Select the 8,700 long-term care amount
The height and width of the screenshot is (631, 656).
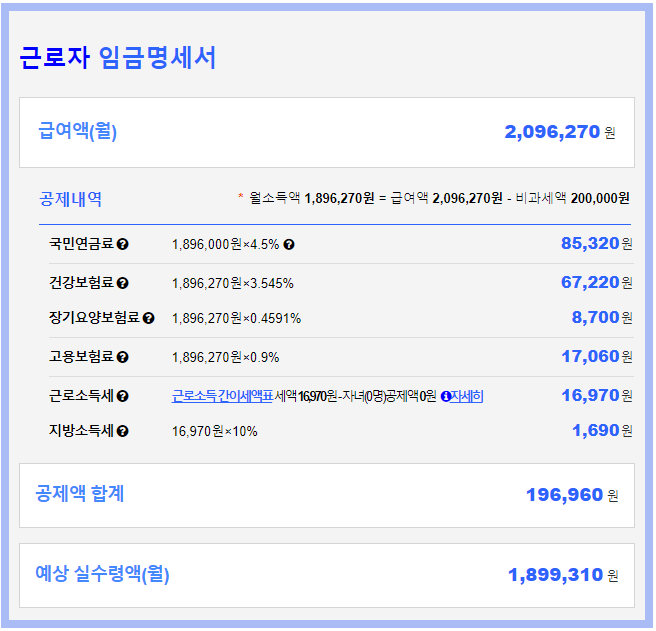click(596, 318)
